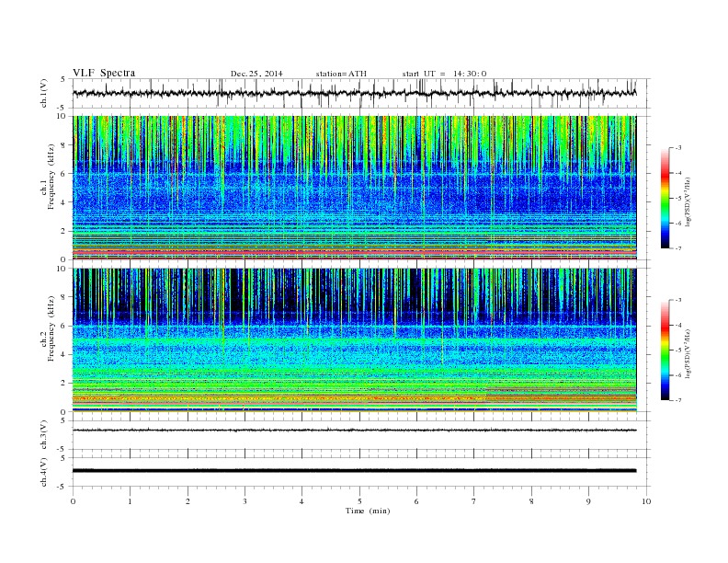Image resolution: width=728 pixels, height=563 pixels.
Task: Click the "4" kHz tick on ch.2 spectrogram
Action: (63, 354)
